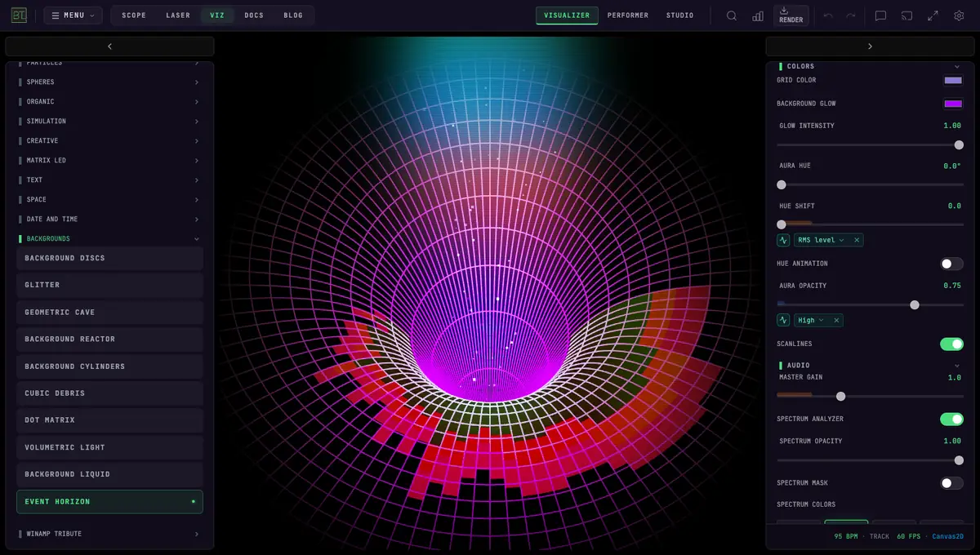Viewport: 980px width, 555px height.
Task: Click the Aura Hue slider handle
Action: tap(782, 185)
